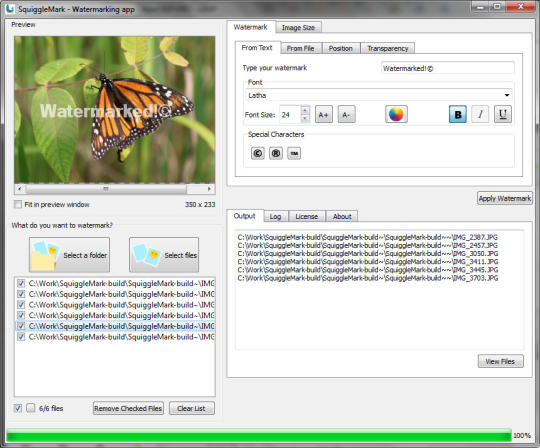Open the Position tab

(341, 49)
